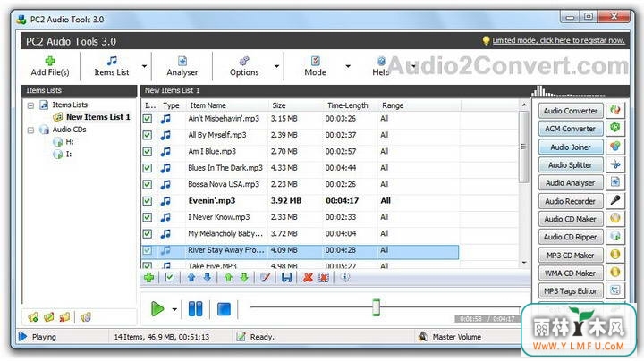Open the ACM Converter button
Screen dimensions: 644x361
point(571,129)
